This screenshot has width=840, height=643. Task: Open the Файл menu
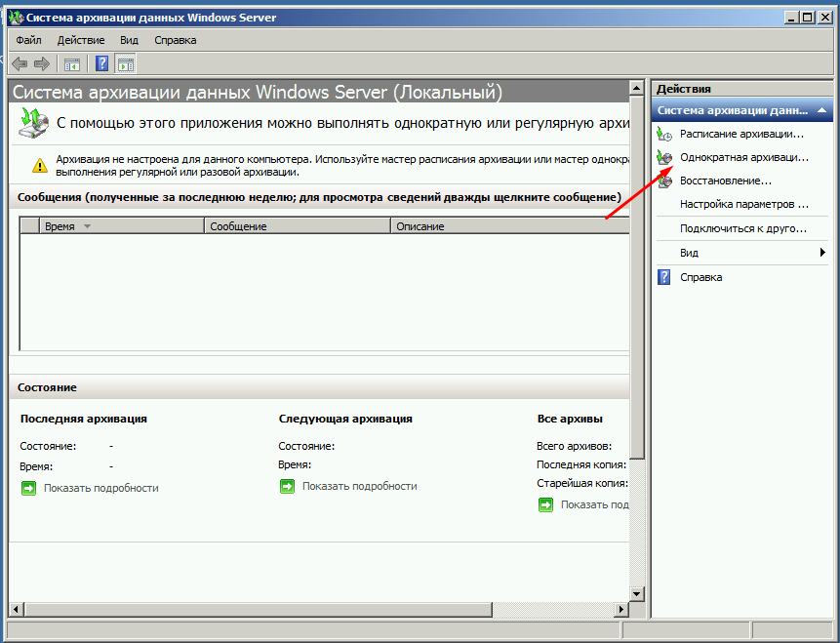pyautogui.click(x=28, y=40)
